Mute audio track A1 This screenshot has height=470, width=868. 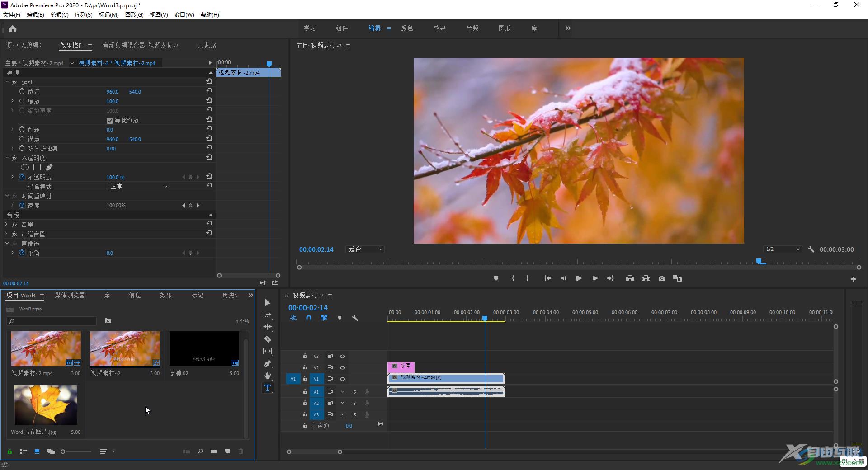click(342, 392)
